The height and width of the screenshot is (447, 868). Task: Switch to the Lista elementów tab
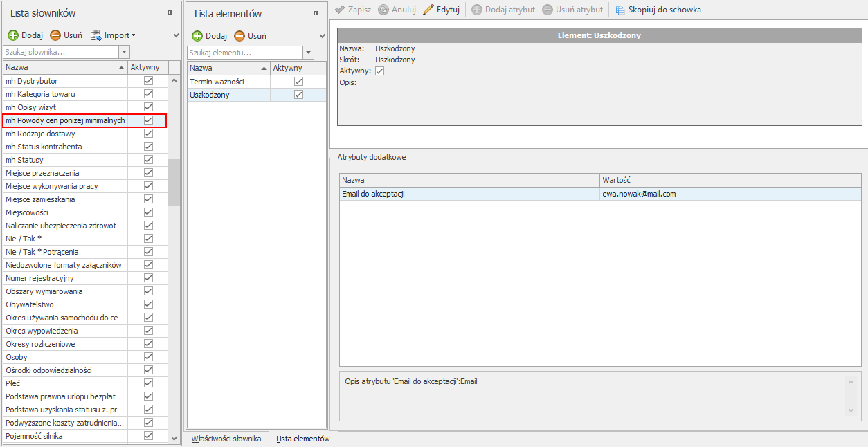pos(302,439)
